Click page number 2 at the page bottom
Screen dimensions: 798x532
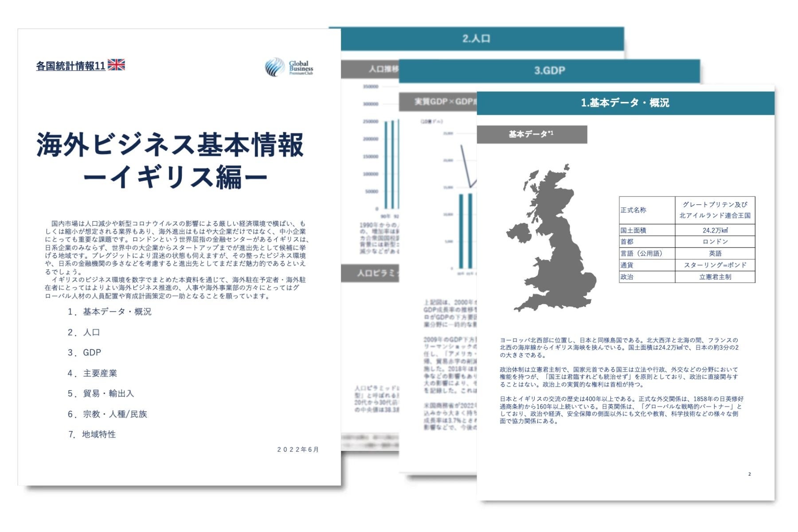(x=749, y=474)
